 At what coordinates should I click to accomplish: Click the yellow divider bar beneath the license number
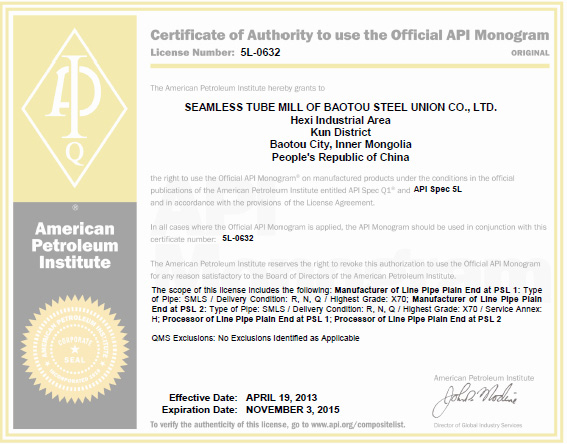350,66
